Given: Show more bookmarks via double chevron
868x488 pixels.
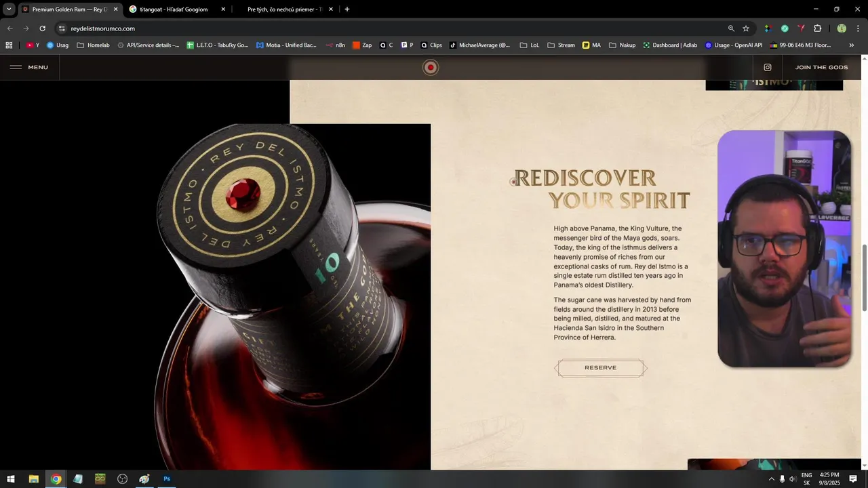Looking at the screenshot, I should (852, 45).
